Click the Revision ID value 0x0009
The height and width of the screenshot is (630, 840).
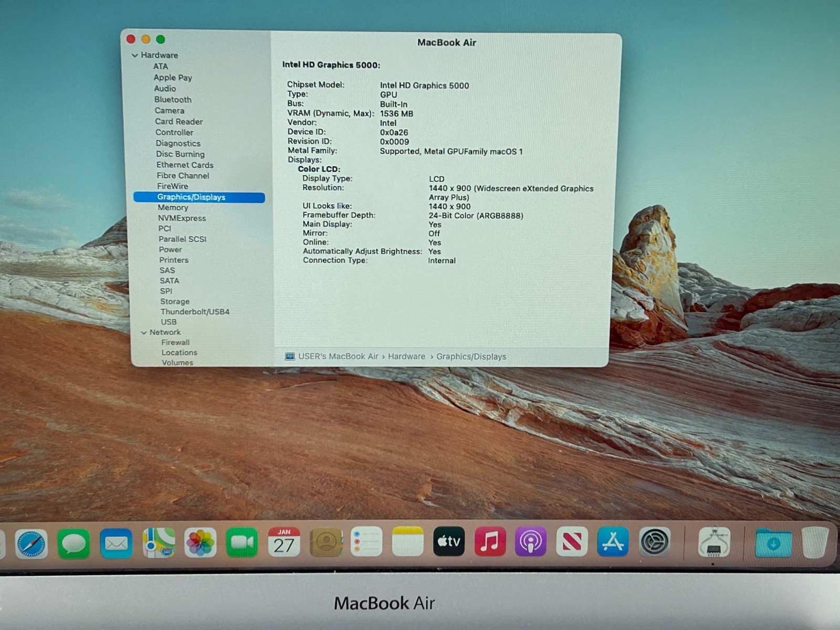[x=394, y=142]
